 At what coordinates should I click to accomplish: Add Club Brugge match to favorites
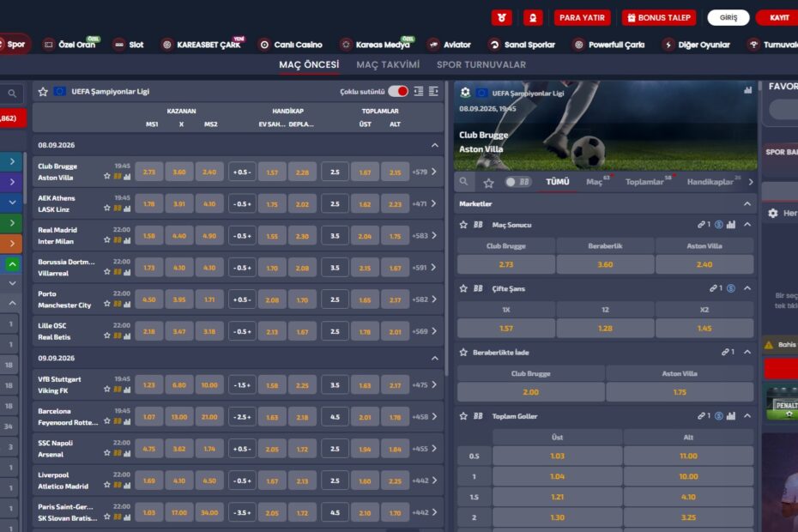coord(107,176)
